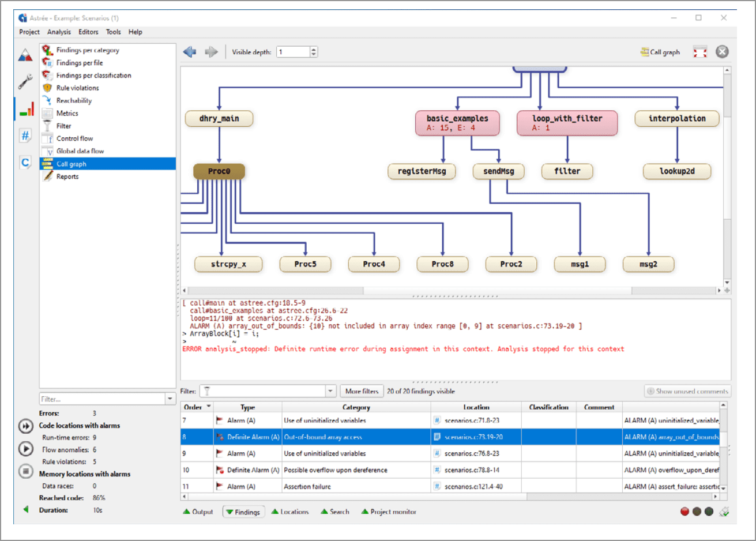
Task: Open the Tools menu
Action: click(x=114, y=32)
